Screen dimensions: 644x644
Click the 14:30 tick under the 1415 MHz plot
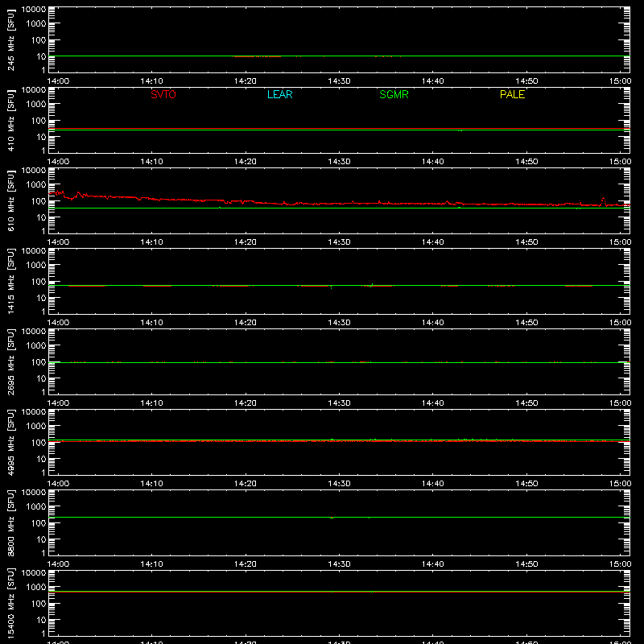[339, 323]
